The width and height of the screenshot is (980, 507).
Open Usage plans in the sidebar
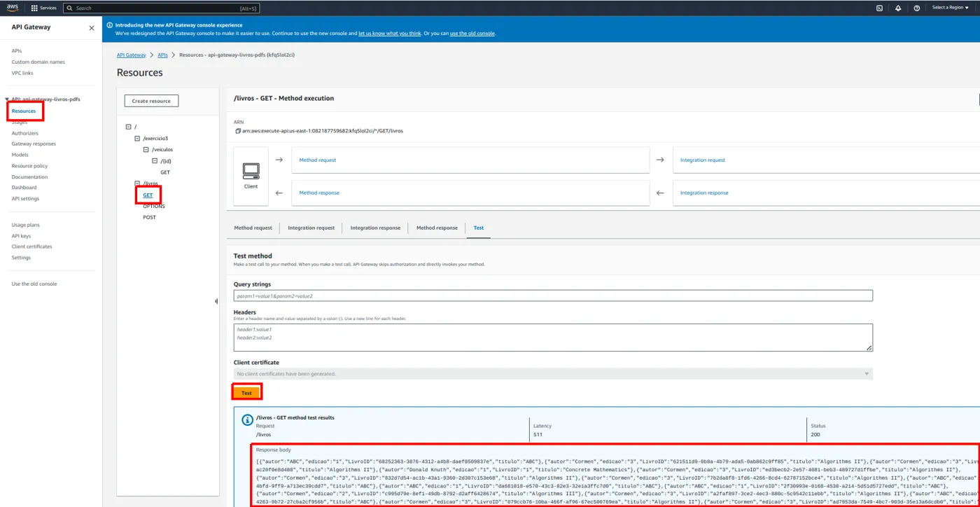(25, 225)
